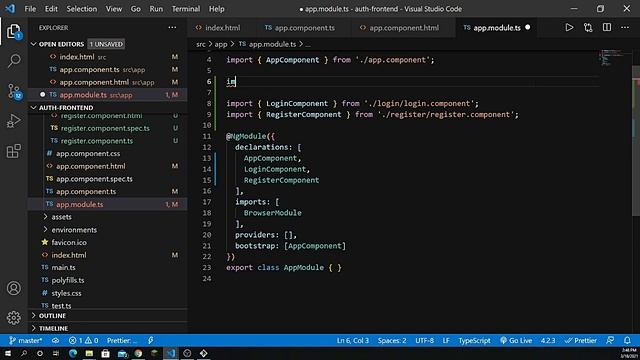Screen dimensions: 640x360
Task: Click the errors and warnings status indicator
Action: (84, 340)
